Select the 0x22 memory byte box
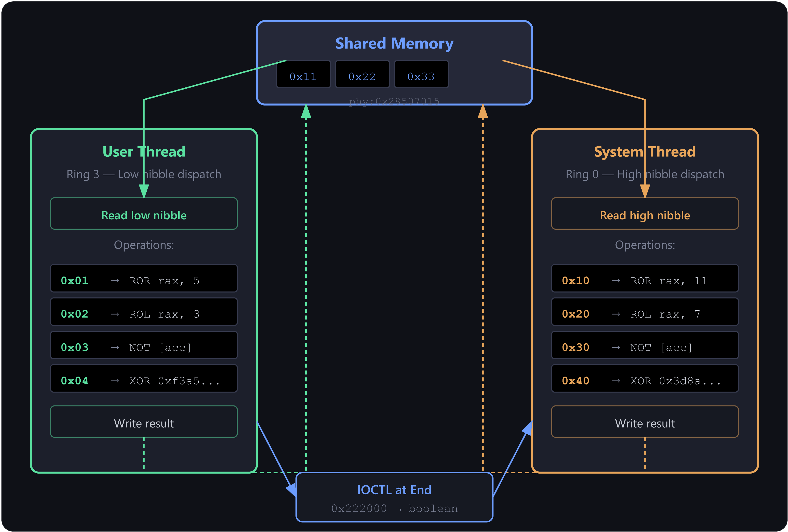The width and height of the screenshot is (788, 532). (362, 74)
